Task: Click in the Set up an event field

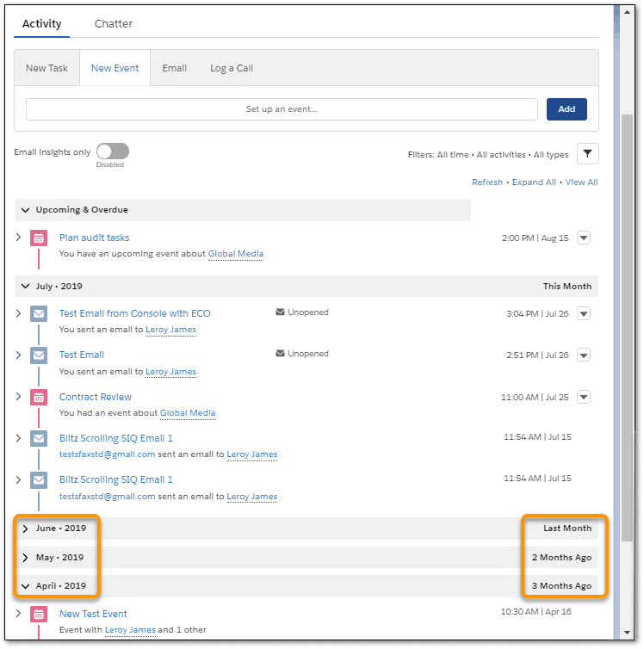Action: click(x=282, y=109)
